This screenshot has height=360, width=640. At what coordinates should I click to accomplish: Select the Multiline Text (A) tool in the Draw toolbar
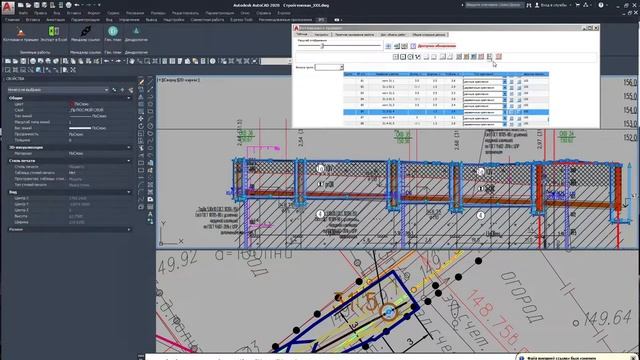click(x=150, y=213)
